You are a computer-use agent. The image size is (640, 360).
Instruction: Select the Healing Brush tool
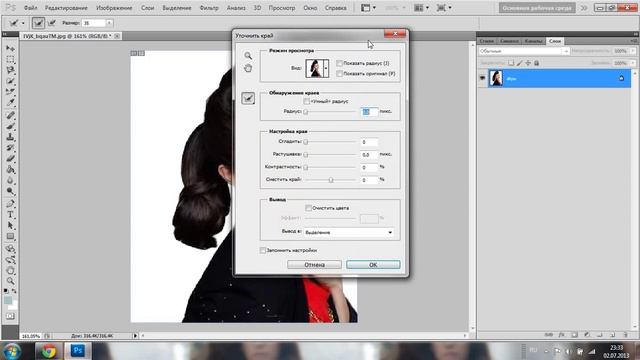point(10,116)
